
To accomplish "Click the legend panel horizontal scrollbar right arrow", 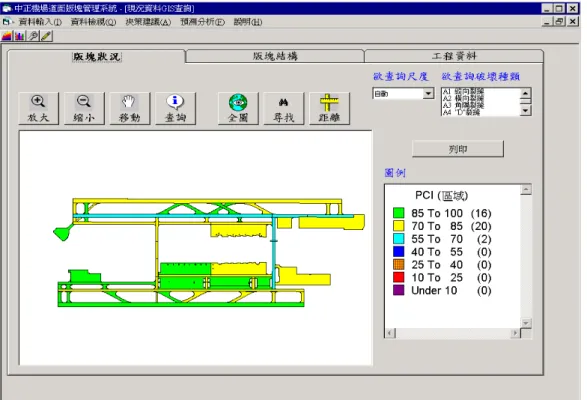I will pos(515,333).
